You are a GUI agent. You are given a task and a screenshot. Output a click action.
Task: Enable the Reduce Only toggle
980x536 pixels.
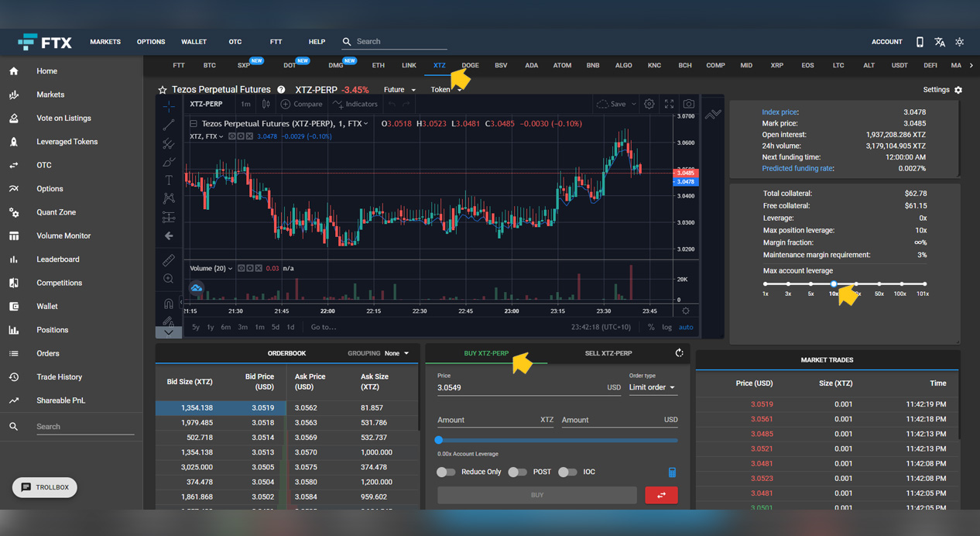click(446, 472)
